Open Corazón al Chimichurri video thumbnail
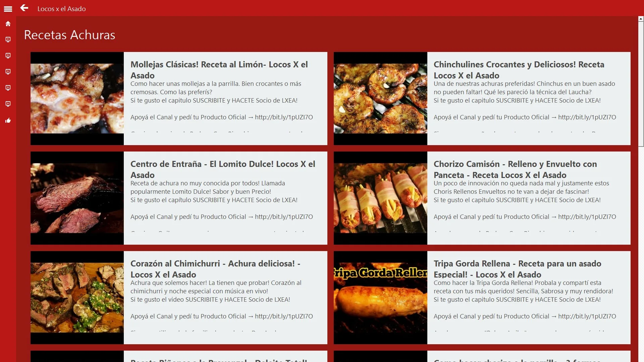The height and width of the screenshot is (362, 644). pyautogui.click(x=77, y=298)
